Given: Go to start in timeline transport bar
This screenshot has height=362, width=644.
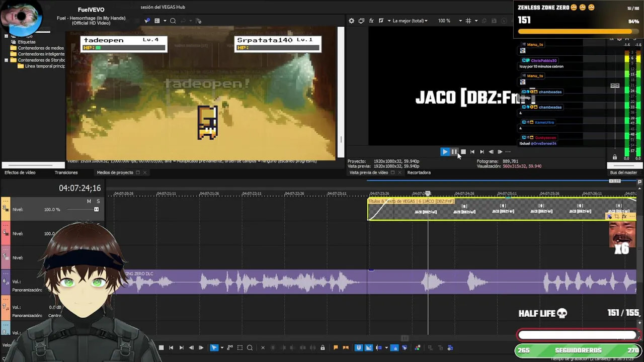Looking at the screenshot, I should point(171,347).
